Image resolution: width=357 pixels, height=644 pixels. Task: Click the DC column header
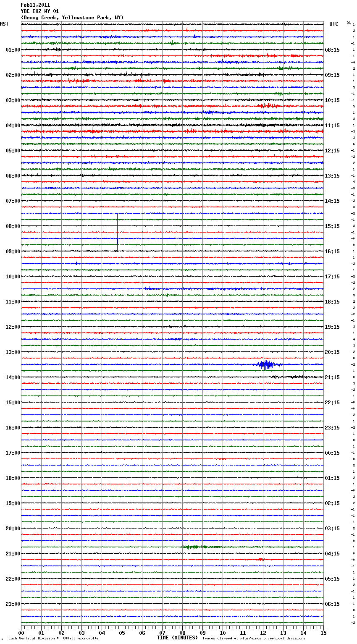point(349,23)
